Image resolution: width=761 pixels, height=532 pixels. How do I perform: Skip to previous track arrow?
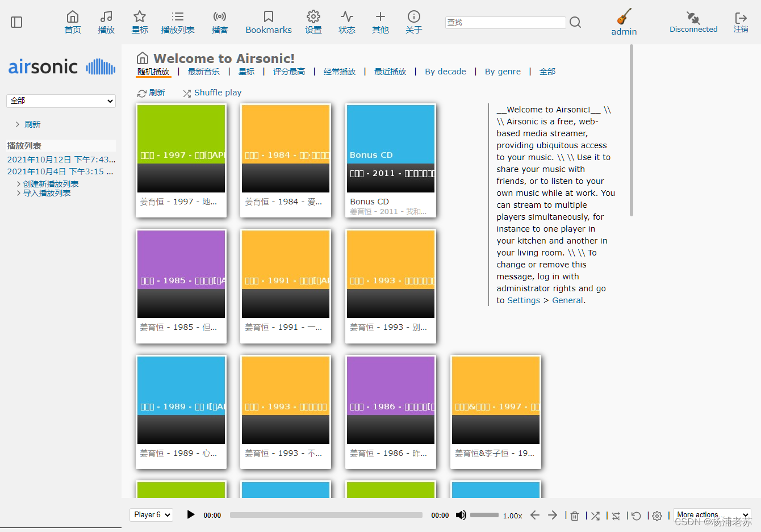(x=535, y=515)
